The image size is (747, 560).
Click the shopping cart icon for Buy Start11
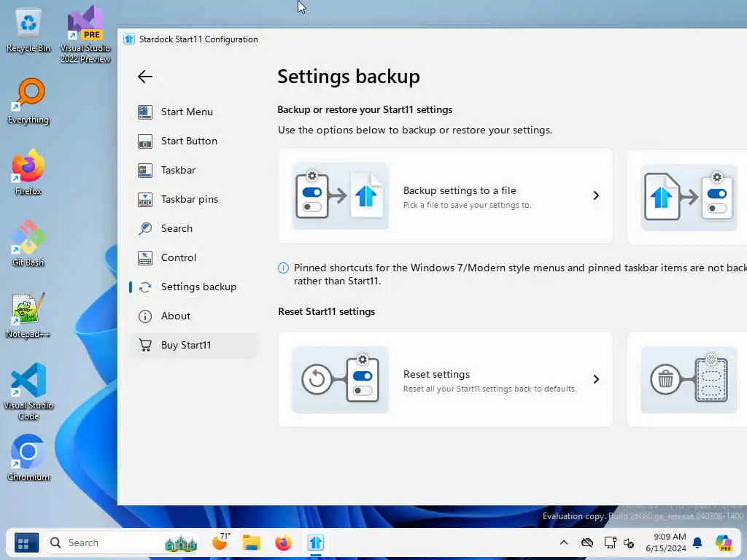145,345
